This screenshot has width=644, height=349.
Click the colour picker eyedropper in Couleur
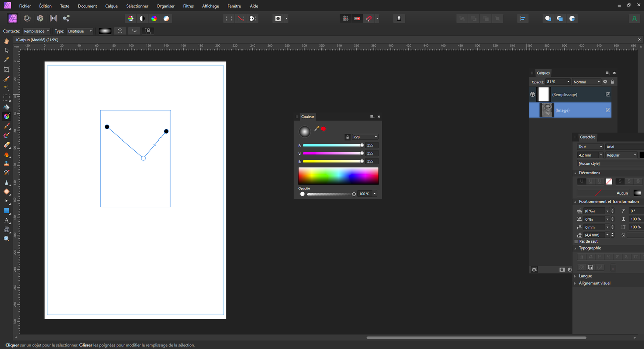(317, 129)
